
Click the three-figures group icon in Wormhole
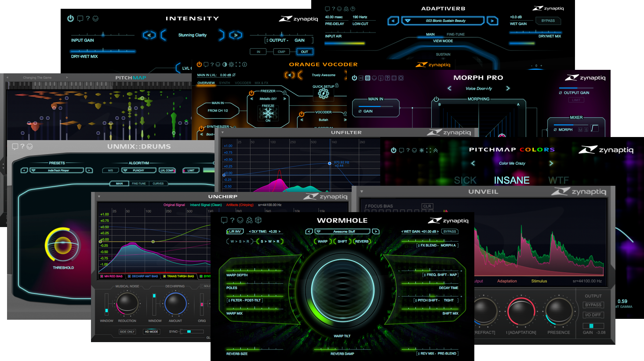point(249,220)
